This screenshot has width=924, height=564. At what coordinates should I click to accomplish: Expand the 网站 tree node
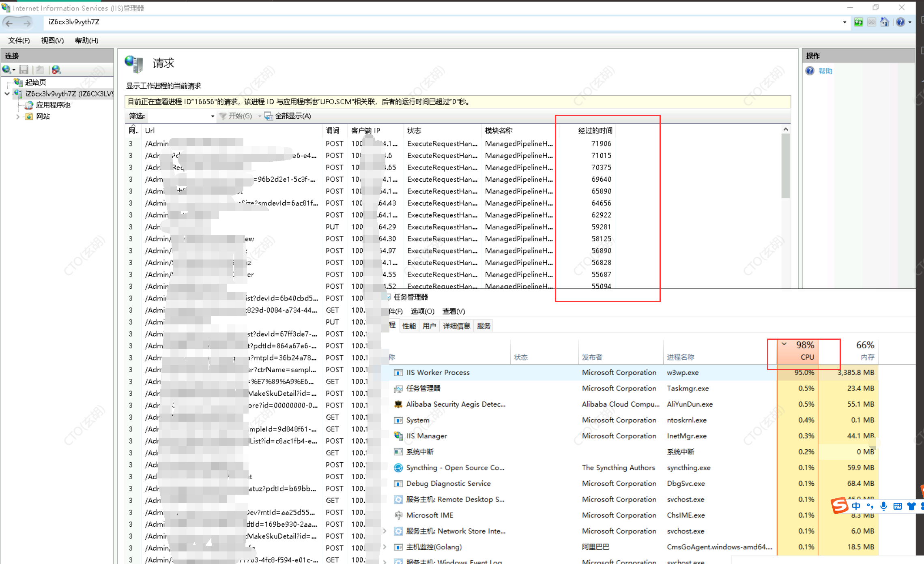tap(17, 117)
